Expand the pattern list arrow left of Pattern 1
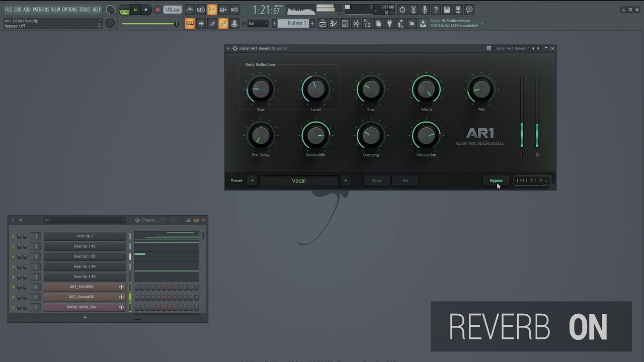The width and height of the screenshot is (644, 362). tap(275, 23)
